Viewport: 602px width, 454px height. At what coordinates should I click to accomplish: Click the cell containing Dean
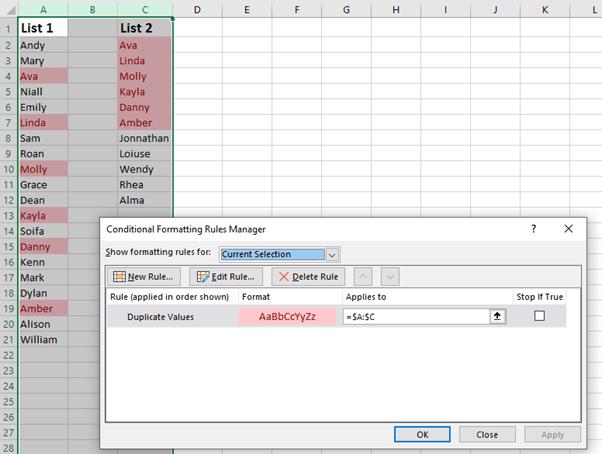coord(43,200)
